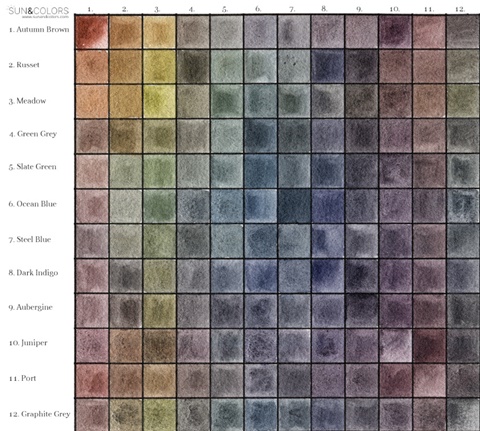
Task: Pick the swatch at Port column 11
Action: [x=429, y=381]
